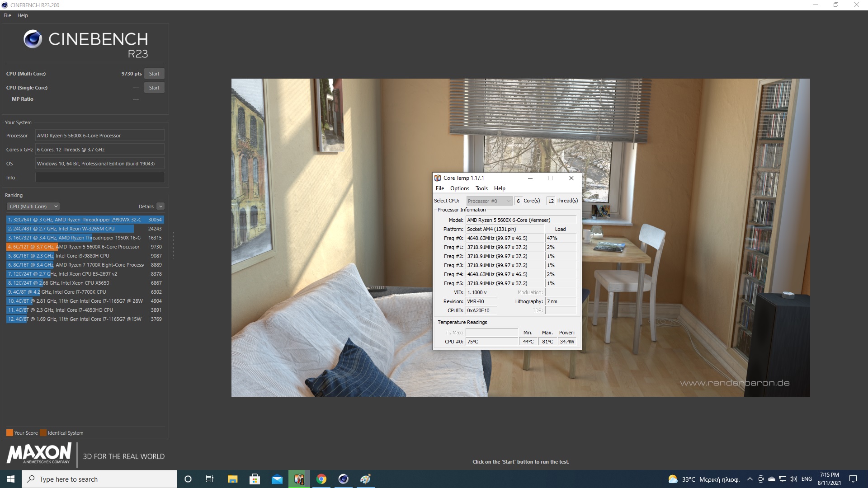The height and width of the screenshot is (488, 868).
Task: Click the Freq #0 value field in Core Temp
Action: pyautogui.click(x=505, y=238)
